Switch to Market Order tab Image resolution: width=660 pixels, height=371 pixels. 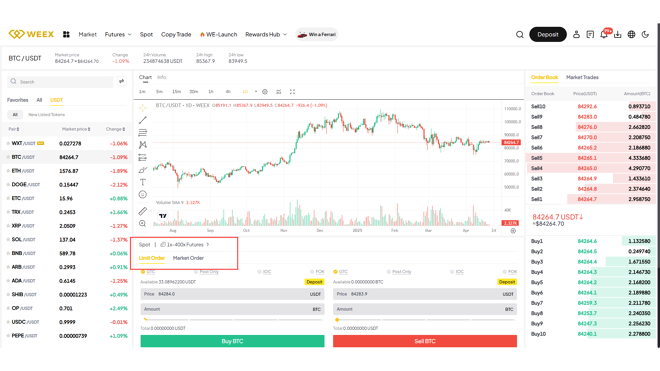tap(188, 258)
